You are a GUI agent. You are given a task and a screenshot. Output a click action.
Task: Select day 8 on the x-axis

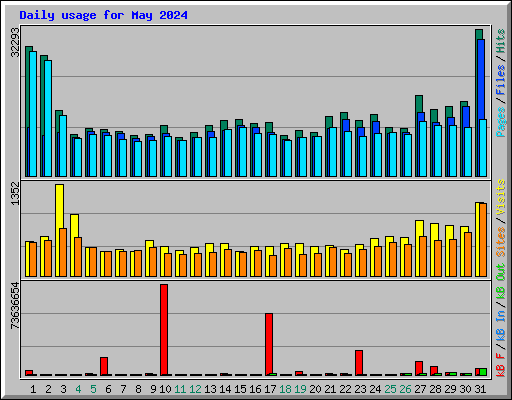[138, 389]
